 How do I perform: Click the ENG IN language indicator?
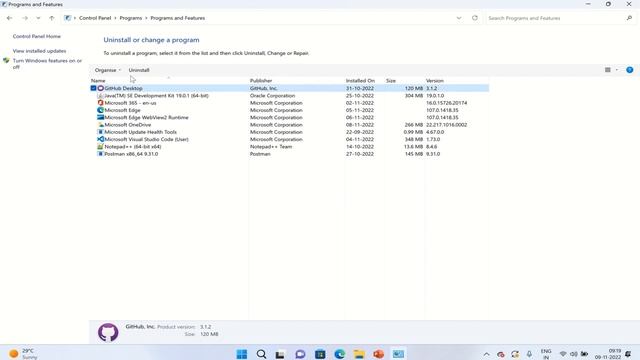click(546, 354)
